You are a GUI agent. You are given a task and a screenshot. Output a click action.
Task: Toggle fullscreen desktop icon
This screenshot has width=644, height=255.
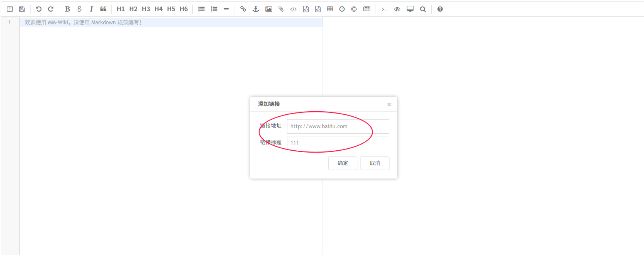[410, 9]
